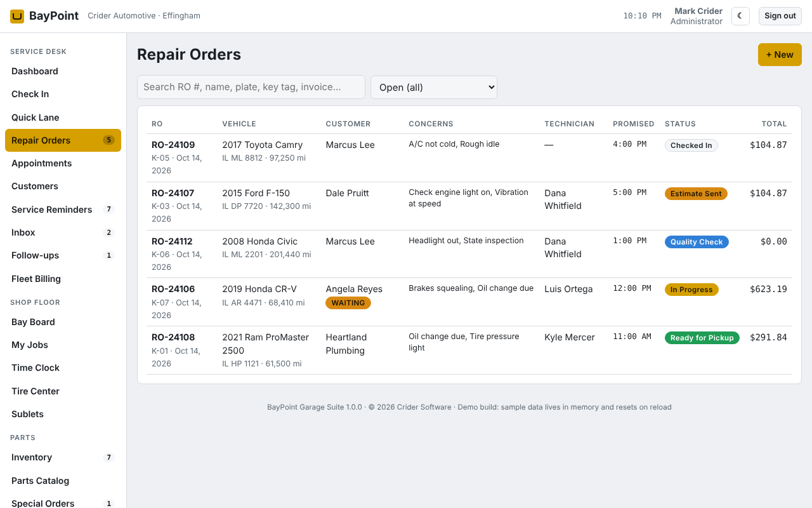Toggle dark mode with the moon button
Screen dimensions: 812x508
[x=740, y=16]
